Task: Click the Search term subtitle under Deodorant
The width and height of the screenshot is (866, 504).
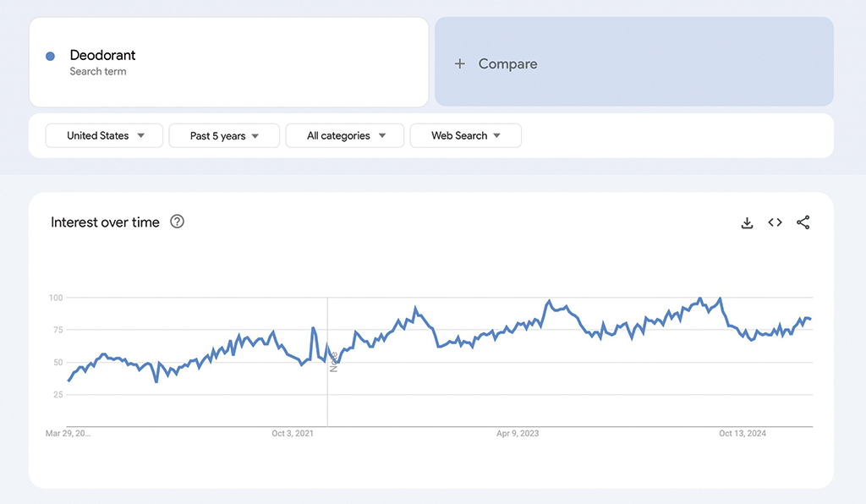Action: click(x=98, y=72)
